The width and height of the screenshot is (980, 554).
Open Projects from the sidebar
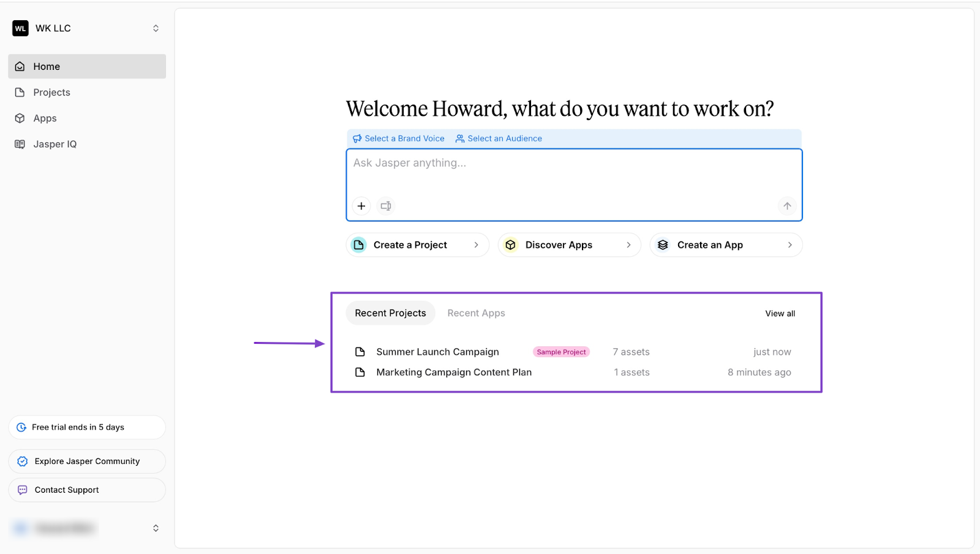point(87,93)
